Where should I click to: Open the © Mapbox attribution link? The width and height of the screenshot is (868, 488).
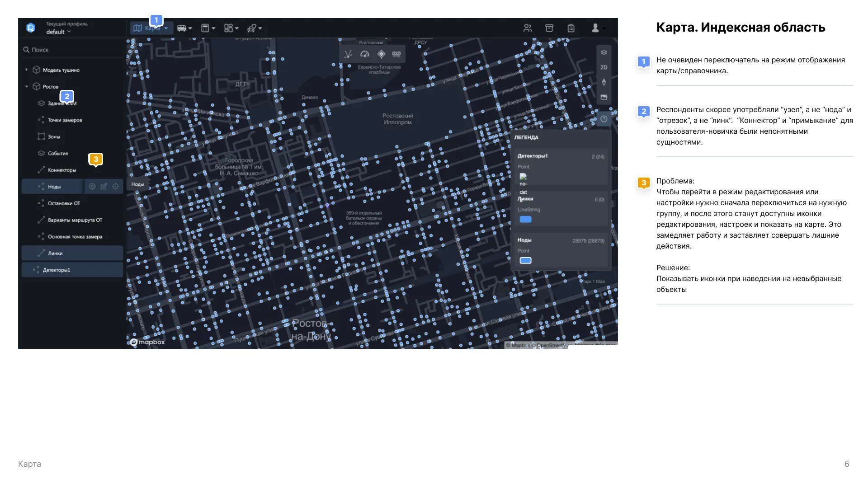pyautogui.click(x=518, y=345)
